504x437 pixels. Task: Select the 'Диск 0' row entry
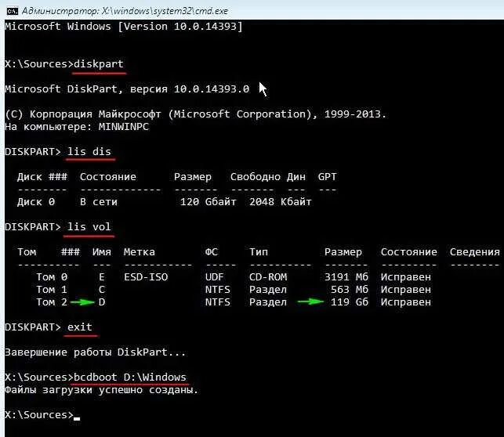click(x=36, y=202)
